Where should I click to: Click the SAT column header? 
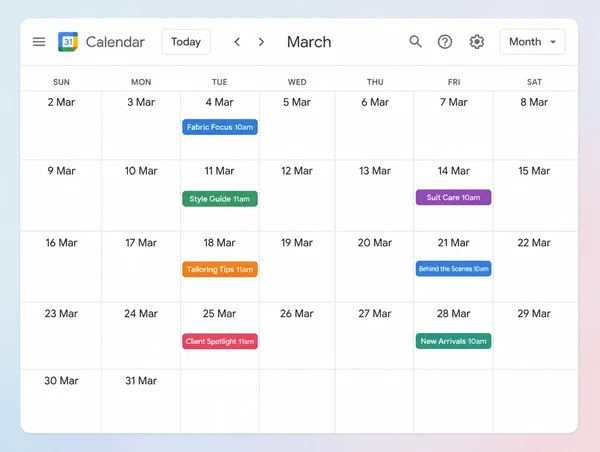534,82
